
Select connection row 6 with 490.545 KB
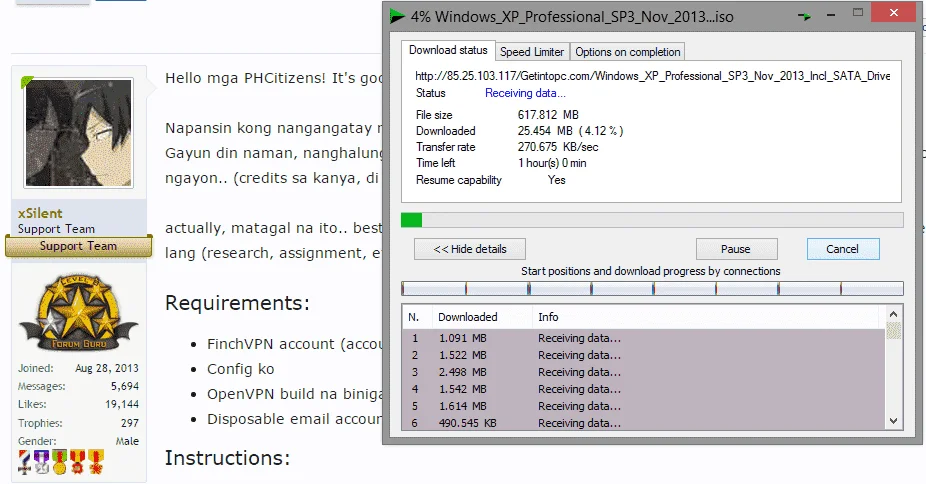pyautogui.click(x=644, y=422)
